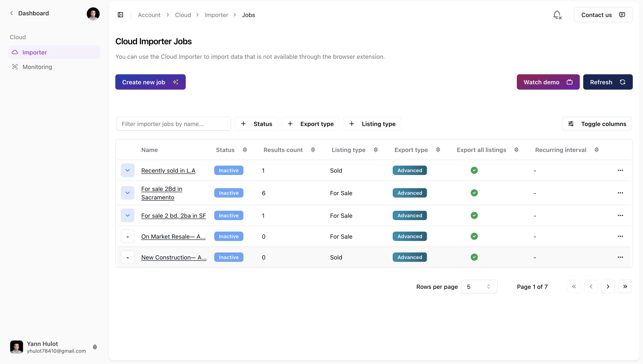
Task: Add the Export type filter
Action: click(310, 124)
